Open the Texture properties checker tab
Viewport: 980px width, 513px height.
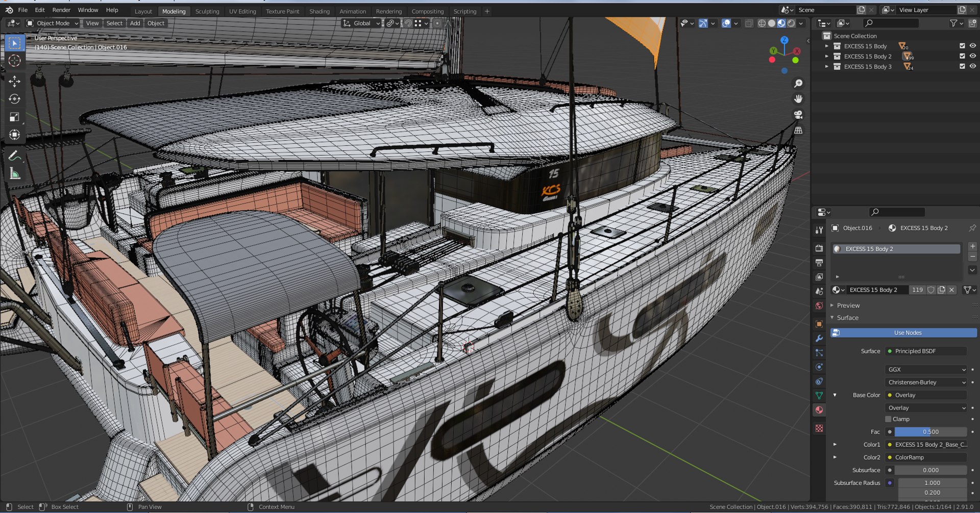[x=819, y=428]
